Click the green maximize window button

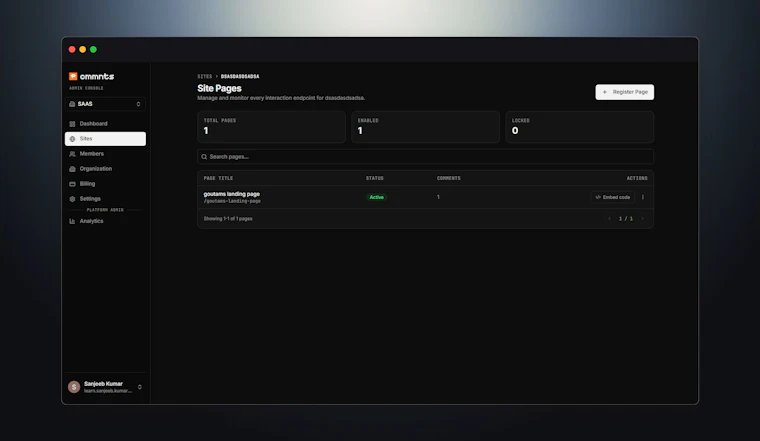tap(93, 49)
